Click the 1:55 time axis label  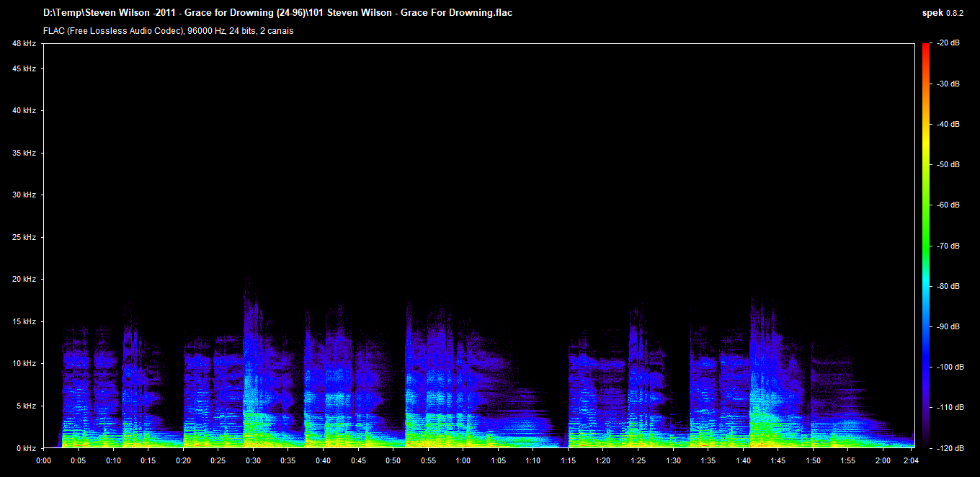847,460
